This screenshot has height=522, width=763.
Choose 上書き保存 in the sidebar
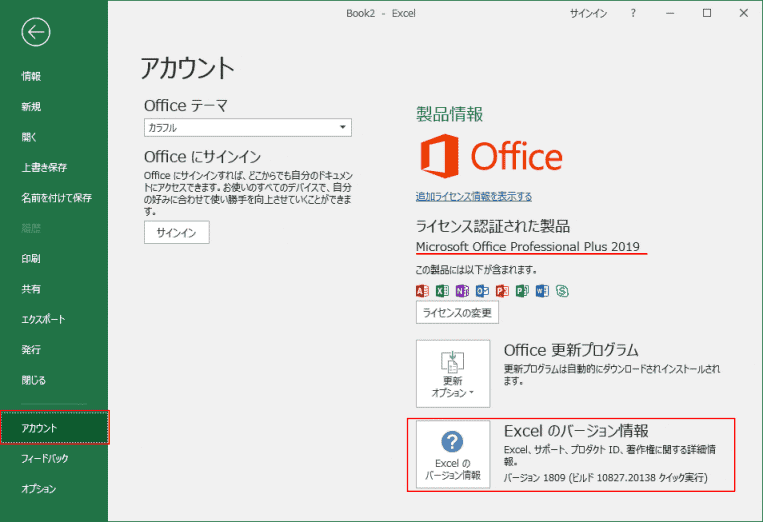pyautogui.click(x=44, y=167)
